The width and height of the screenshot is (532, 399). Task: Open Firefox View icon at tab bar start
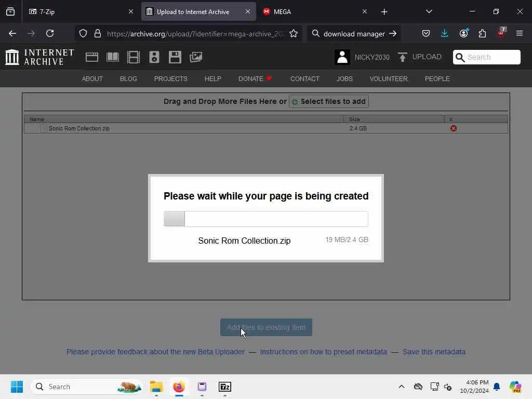coord(10,11)
